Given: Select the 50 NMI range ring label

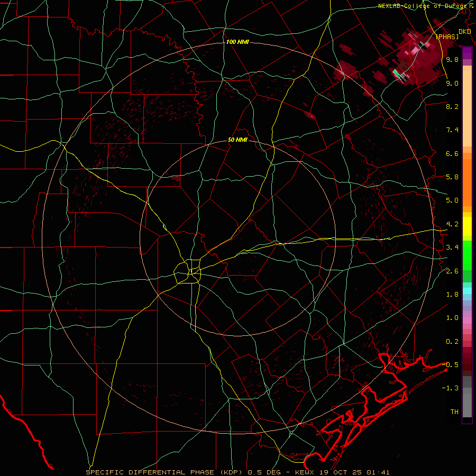Looking at the screenshot, I should click(x=237, y=140).
